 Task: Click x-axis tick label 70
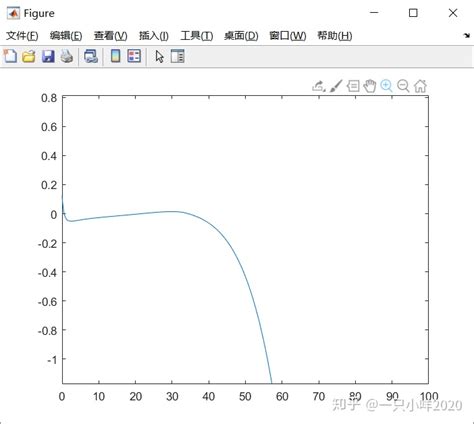click(x=319, y=397)
